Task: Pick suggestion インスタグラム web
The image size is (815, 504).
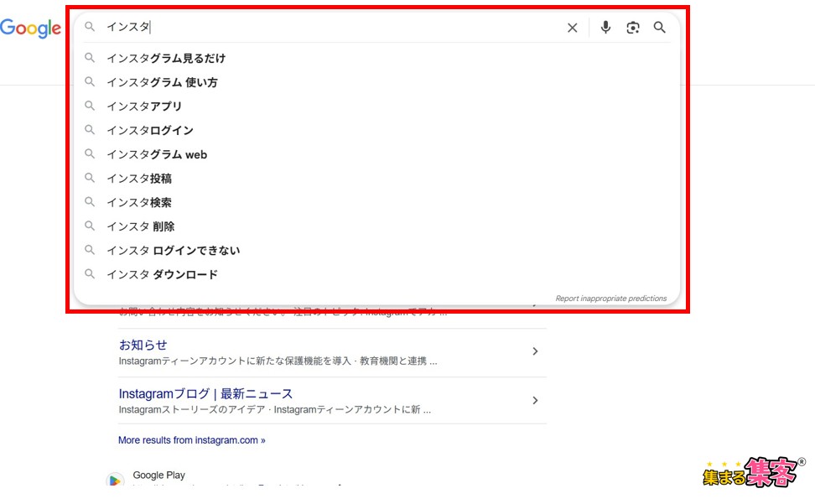Action: (x=157, y=154)
